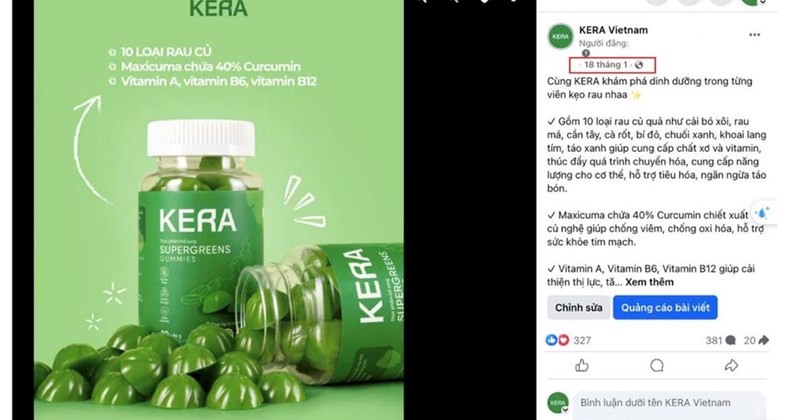The width and height of the screenshot is (800, 420).
Task: Click the comment bubble icon
Action: coord(657,365)
